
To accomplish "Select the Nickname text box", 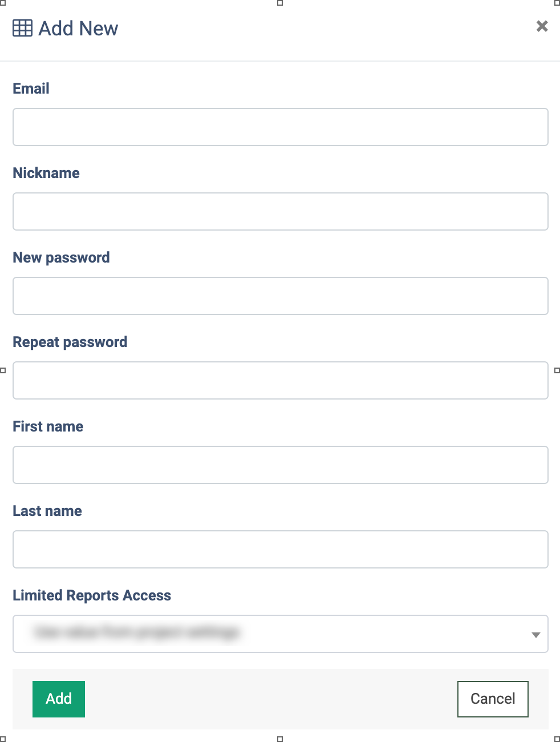I will click(281, 211).
